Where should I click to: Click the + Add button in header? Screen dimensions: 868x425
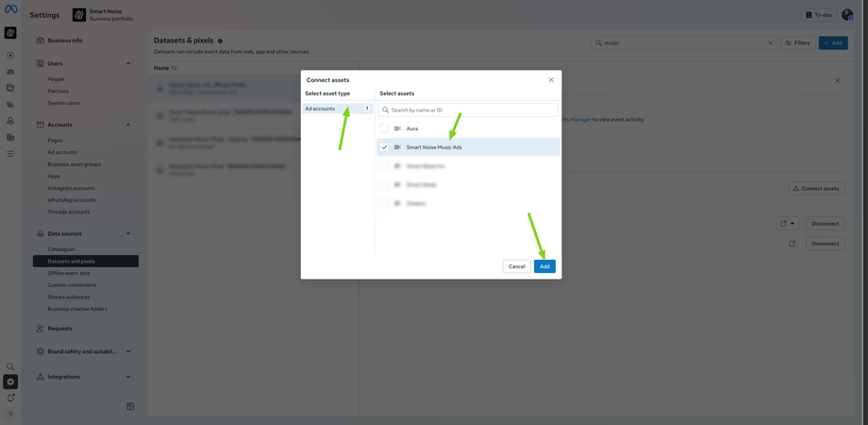[833, 42]
